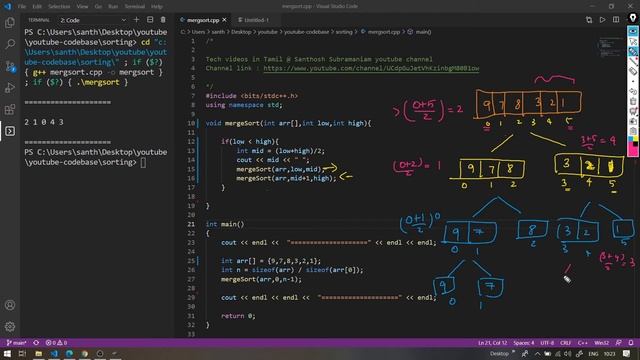Expand 'mergsort.cpp' breadcrumb
This screenshot has width=640, height=360.
pyautogui.click(x=384, y=31)
